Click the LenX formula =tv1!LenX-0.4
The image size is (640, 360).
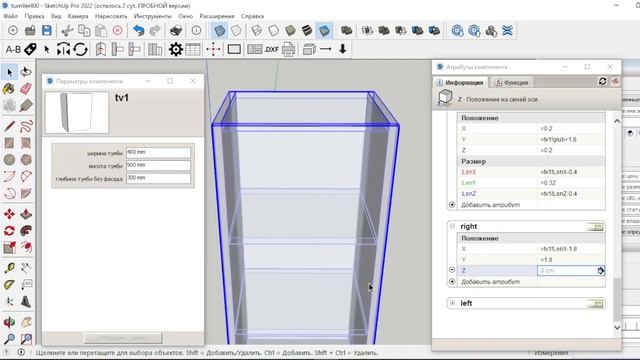[559, 172]
